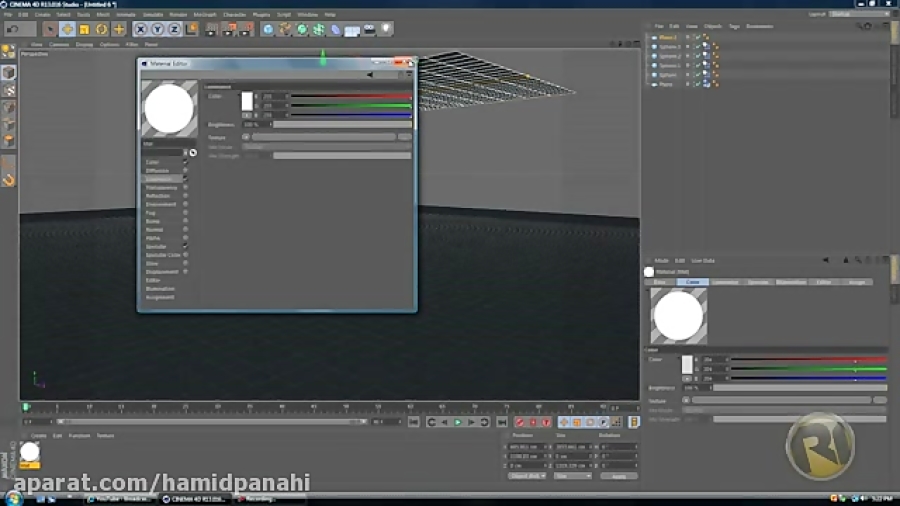Select the Texture mode checker icon
900x506 pixels.
[9, 91]
